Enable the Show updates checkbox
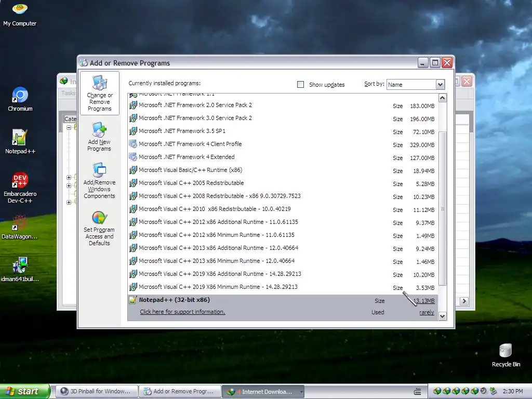The height and width of the screenshot is (399, 532). pos(301,85)
